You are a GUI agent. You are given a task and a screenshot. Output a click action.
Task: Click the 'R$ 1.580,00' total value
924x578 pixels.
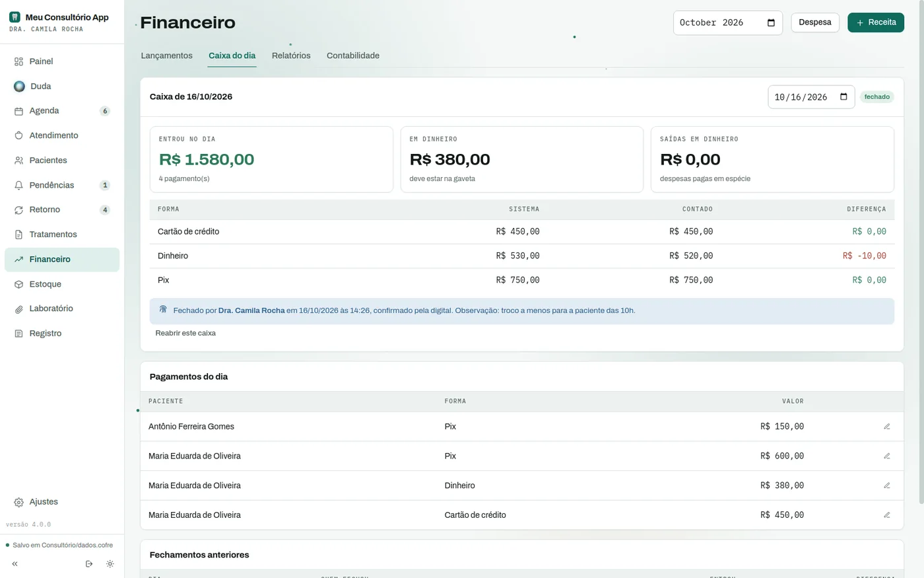pos(207,159)
